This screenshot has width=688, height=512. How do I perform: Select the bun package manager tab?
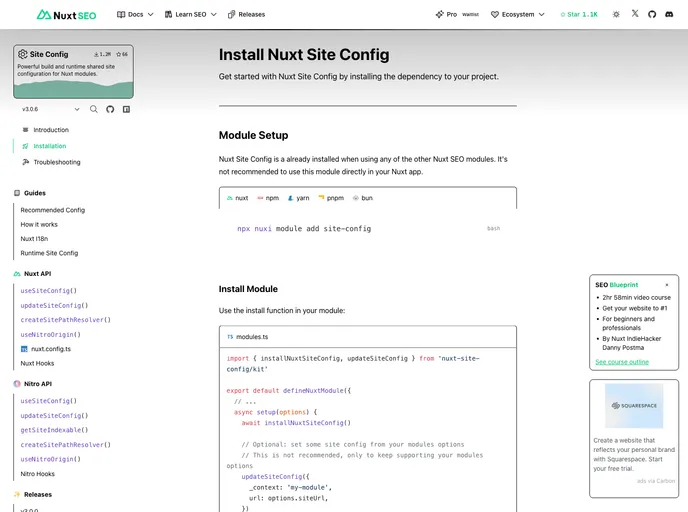coord(363,198)
